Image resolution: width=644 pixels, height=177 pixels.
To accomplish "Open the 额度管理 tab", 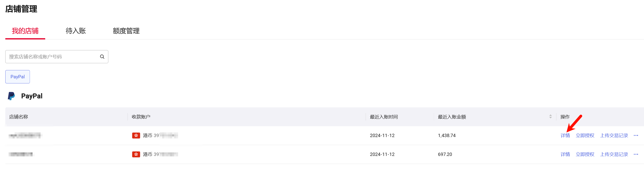I will (126, 31).
